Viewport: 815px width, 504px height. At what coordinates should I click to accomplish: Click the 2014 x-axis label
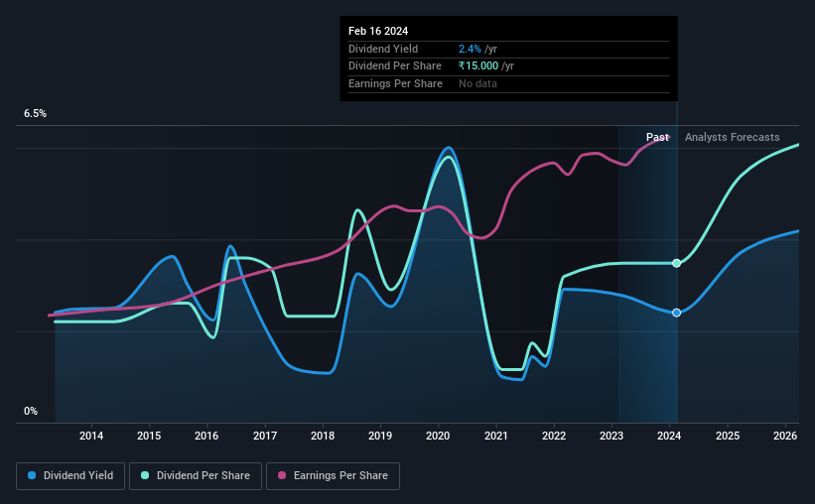pyautogui.click(x=91, y=436)
